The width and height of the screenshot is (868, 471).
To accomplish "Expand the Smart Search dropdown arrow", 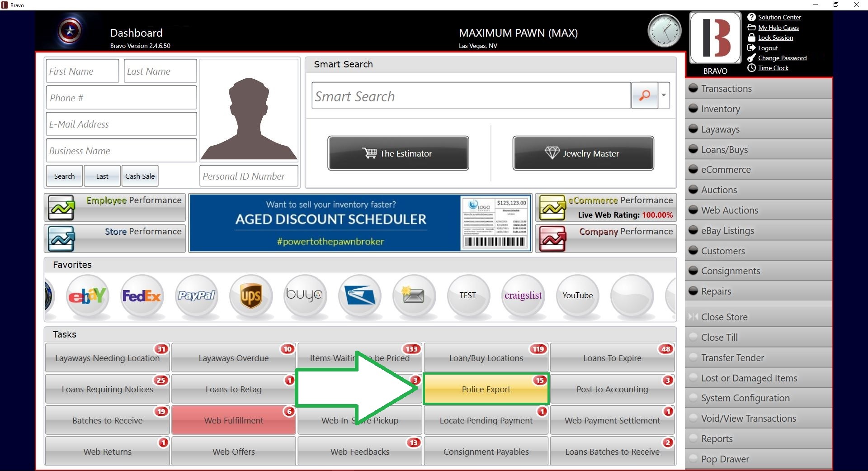I will [x=664, y=95].
